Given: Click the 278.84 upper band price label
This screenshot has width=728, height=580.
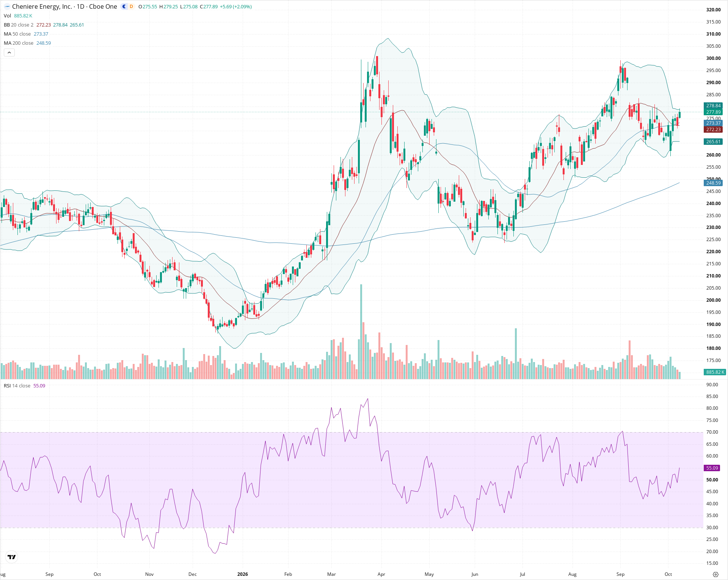Looking at the screenshot, I should click(714, 106).
